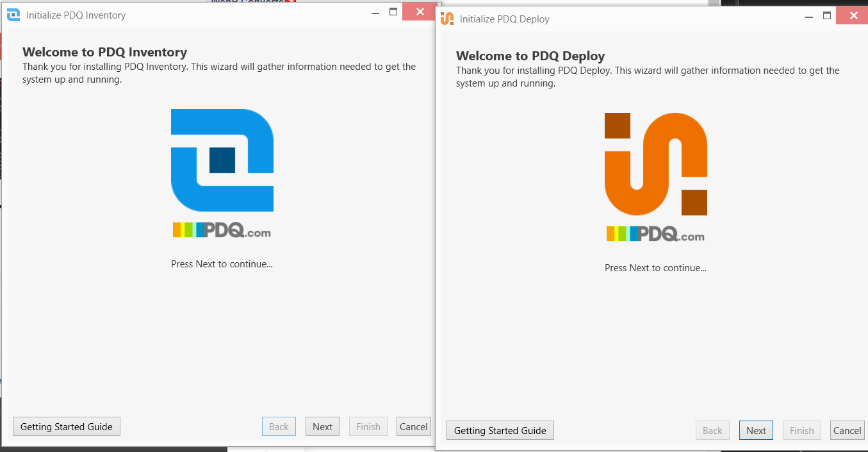Open Getting Started Guide in PDQ Deploy
This screenshot has width=868, height=452.
(x=500, y=430)
